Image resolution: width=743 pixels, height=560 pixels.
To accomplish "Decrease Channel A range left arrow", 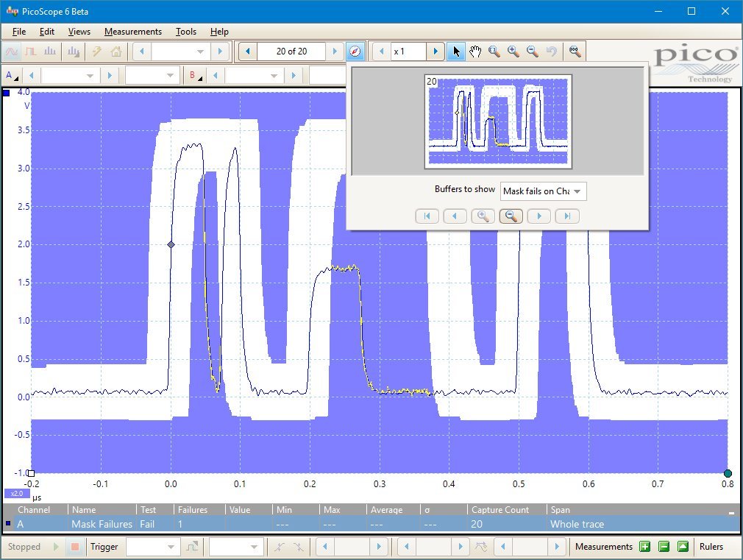I will pyautogui.click(x=32, y=75).
